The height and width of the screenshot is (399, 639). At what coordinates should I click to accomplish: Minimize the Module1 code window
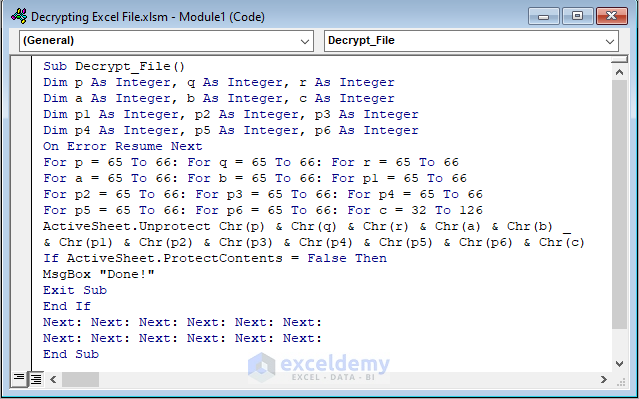click(x=544, y=16)
